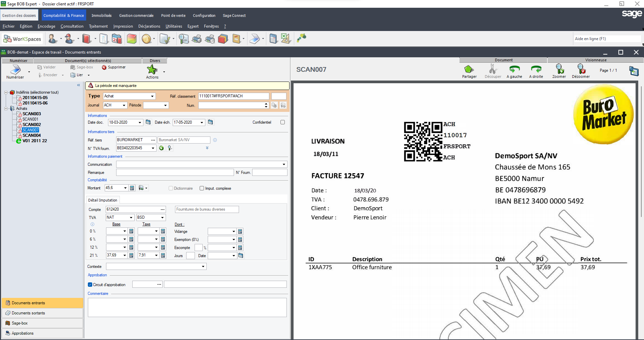Switch to the Immobilisés tab
This screenshot has width=644, height=340.
point(101,16)
